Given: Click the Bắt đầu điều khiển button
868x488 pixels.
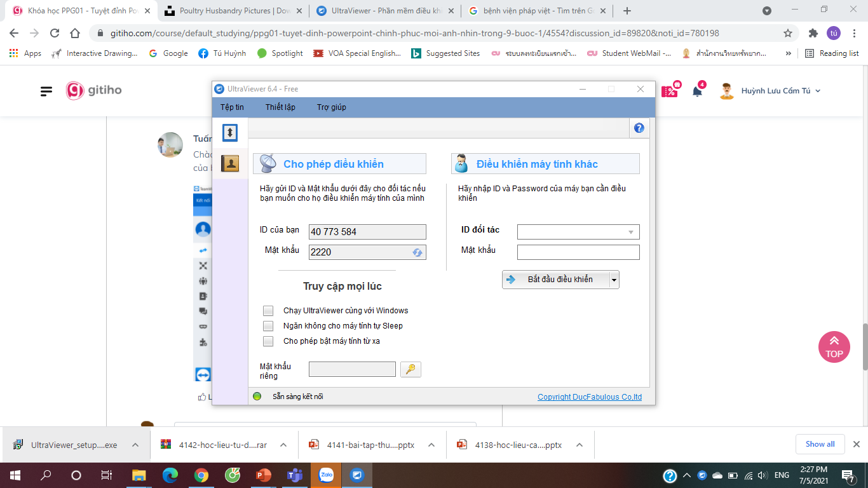Looking at the screenshot, I should click(x=555, y=280).
